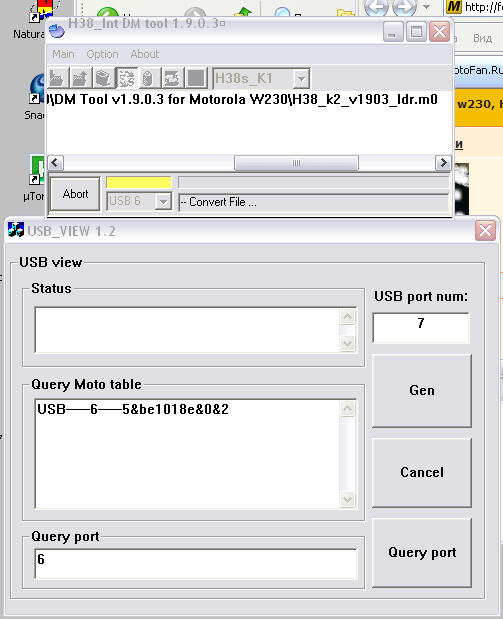503x619 pixels.
Task: Click the Status box scroll up arrow
Action: [x=347, y=316]
